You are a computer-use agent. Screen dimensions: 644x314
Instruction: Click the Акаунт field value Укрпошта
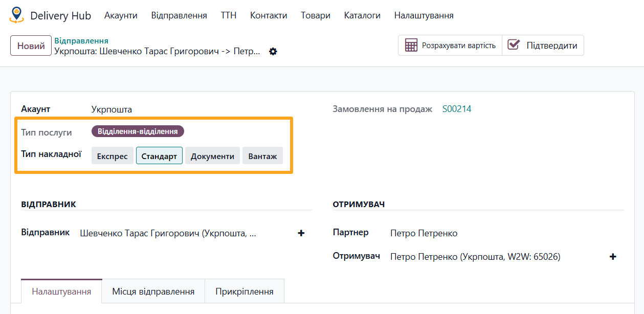(x=112, y=109)
